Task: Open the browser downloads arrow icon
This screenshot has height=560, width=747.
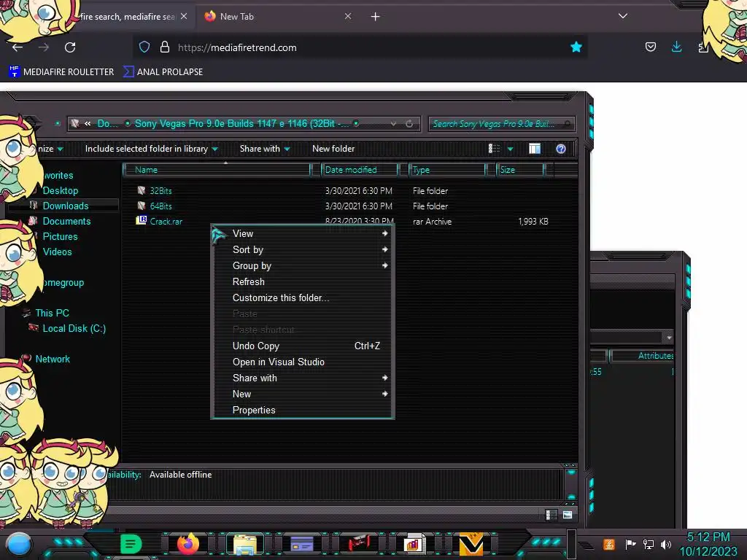Action: tap(676, 47)
